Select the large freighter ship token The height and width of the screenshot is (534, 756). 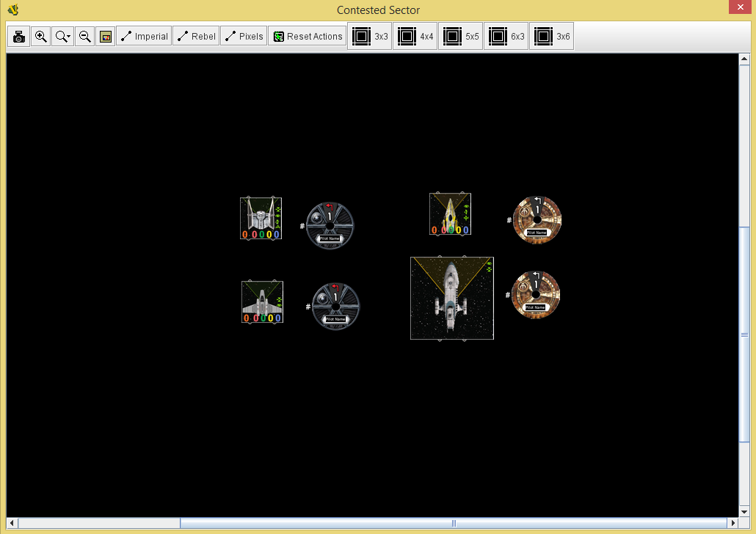coord(451,298)
